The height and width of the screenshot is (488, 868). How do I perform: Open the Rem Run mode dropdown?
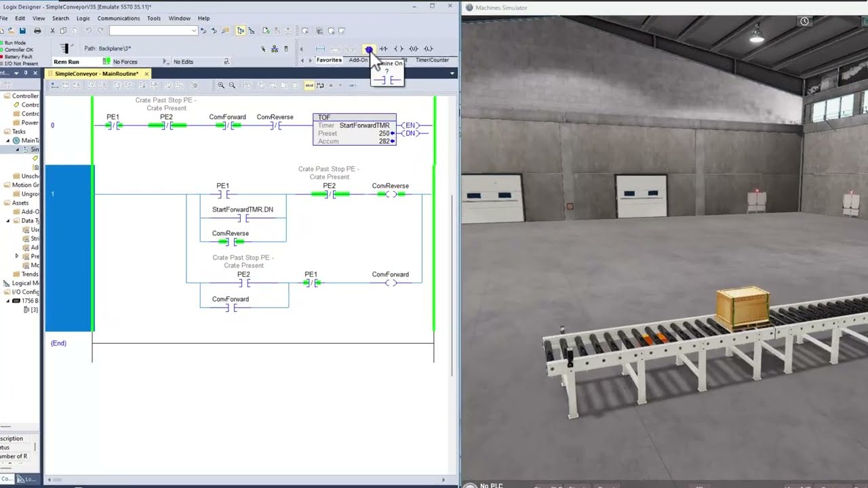[106, 62]
